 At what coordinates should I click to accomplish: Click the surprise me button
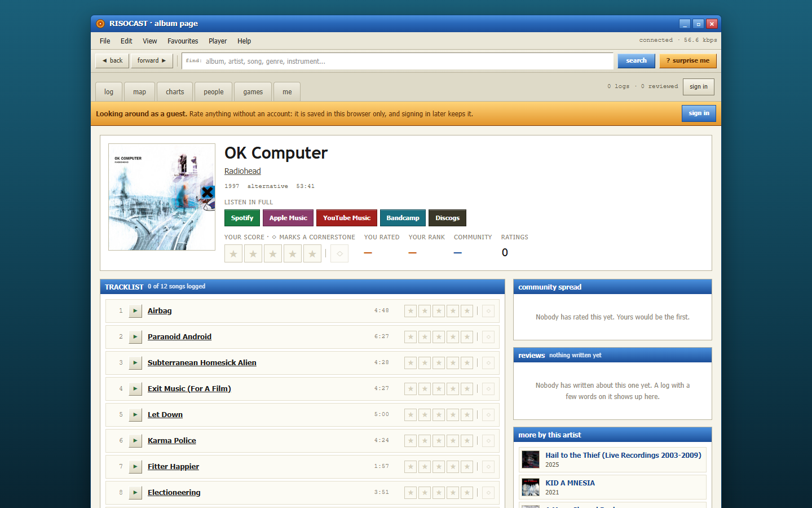[x=688, y=61]
